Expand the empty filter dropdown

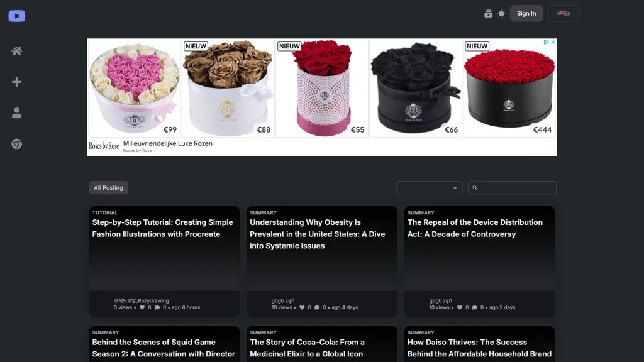point(429,187)
